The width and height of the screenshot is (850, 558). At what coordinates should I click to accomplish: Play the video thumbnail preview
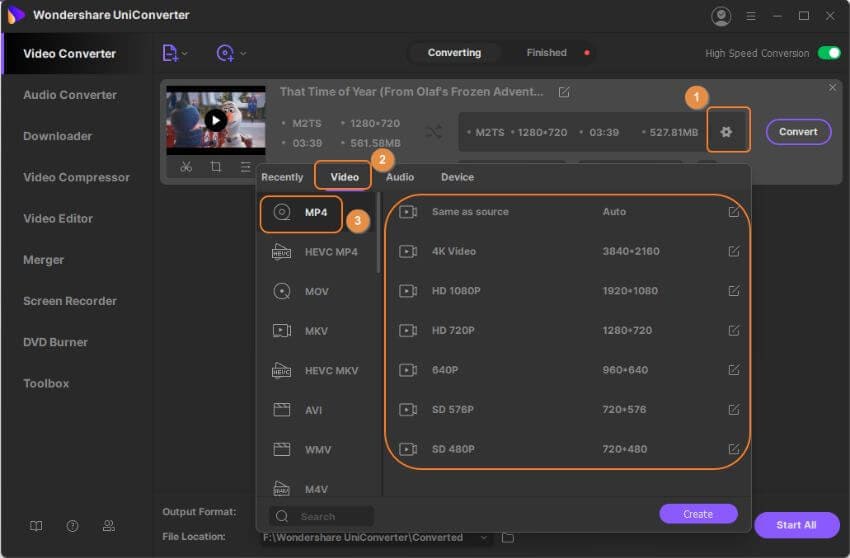[216, 120]
